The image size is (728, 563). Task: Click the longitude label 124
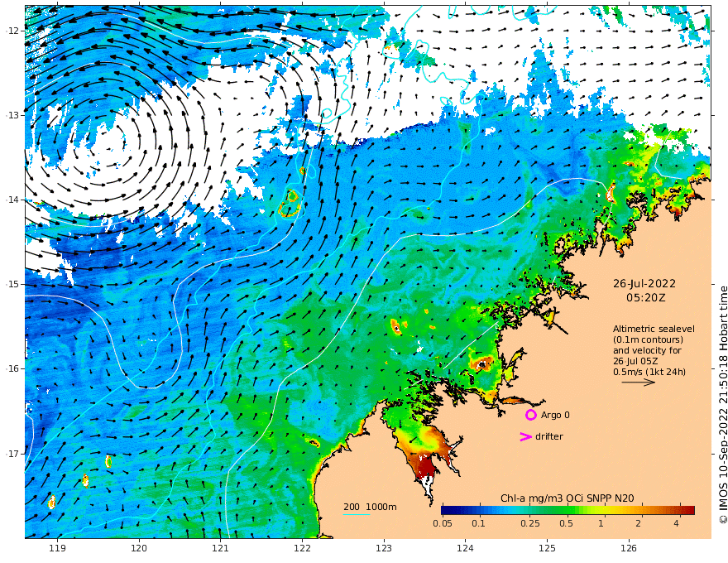point(466,548)
